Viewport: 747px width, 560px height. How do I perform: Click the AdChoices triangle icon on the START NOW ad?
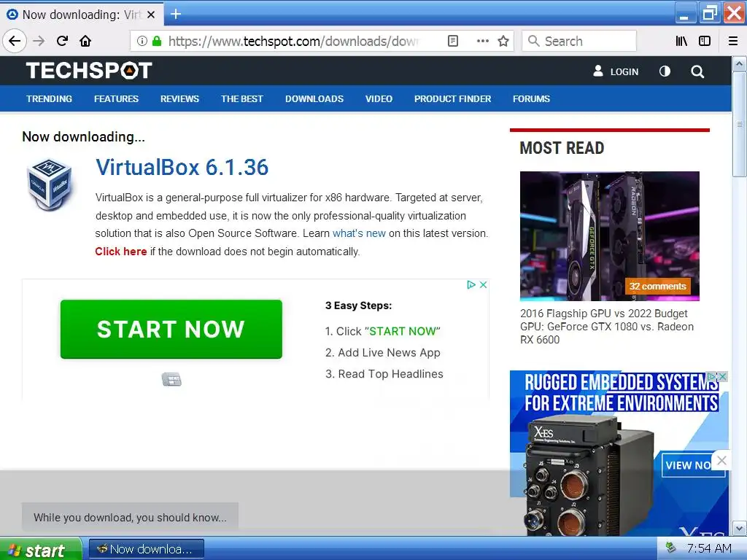tap(471, 285)
